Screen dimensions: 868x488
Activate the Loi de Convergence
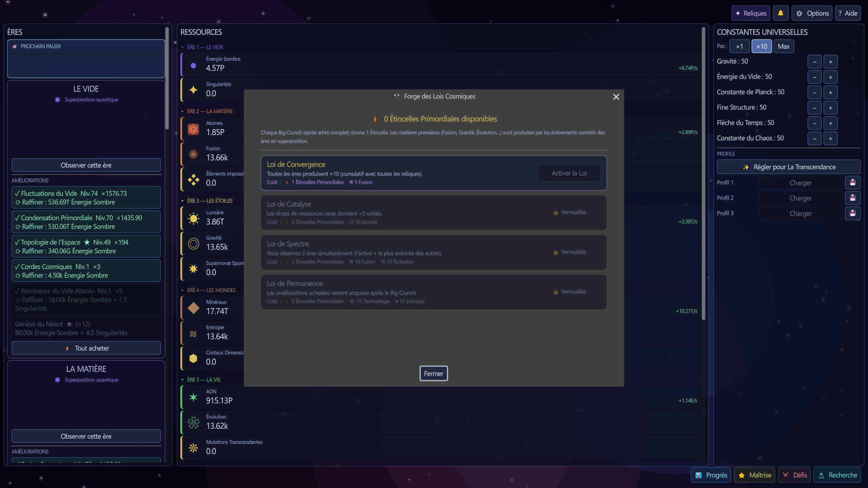coord(569,173)
